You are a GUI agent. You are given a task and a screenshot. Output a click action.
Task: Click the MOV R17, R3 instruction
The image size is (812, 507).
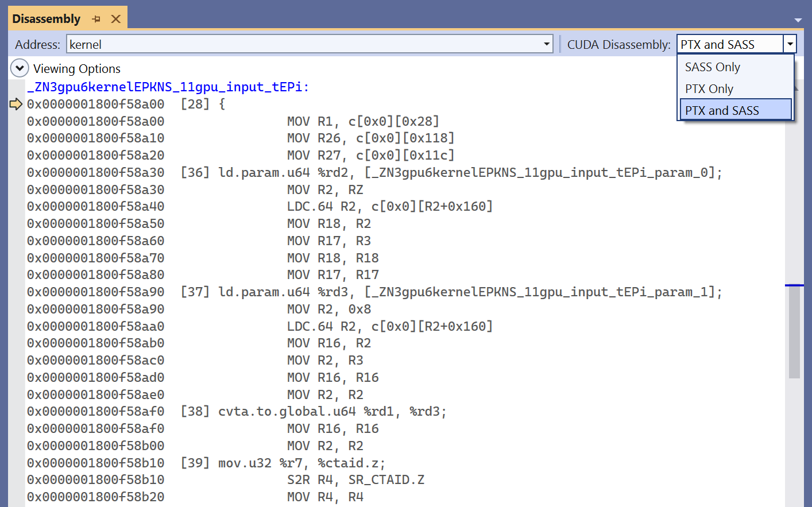[x=329, y=241]
